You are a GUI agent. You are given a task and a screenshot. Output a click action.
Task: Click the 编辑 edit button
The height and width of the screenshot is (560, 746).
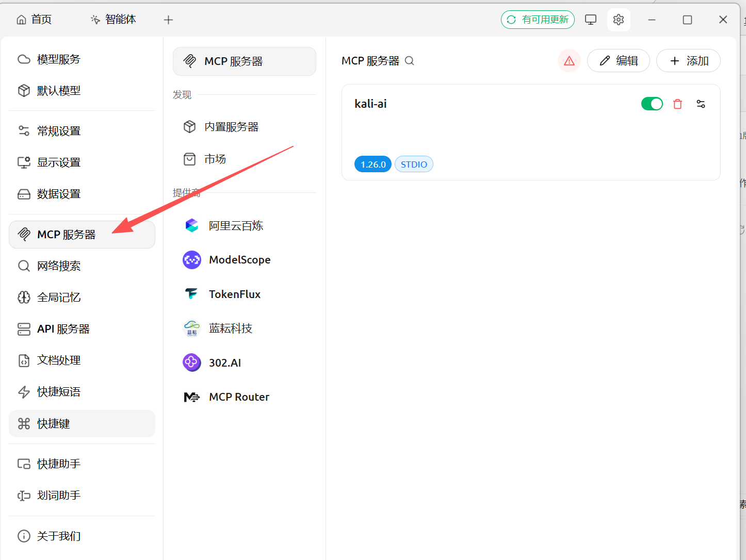(x=619, y=61)
